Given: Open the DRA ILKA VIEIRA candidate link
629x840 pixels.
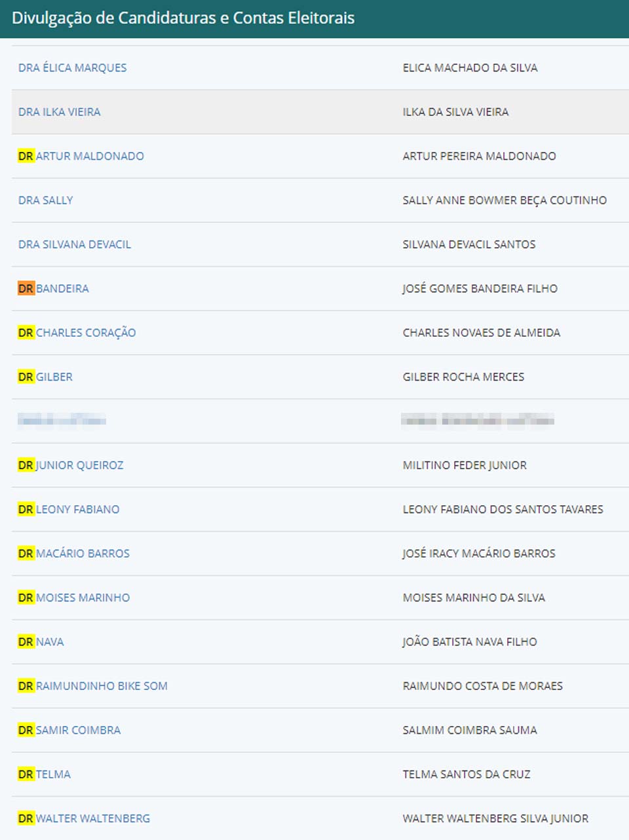Looking at the screenshot, I should click(x=59, y=112).
